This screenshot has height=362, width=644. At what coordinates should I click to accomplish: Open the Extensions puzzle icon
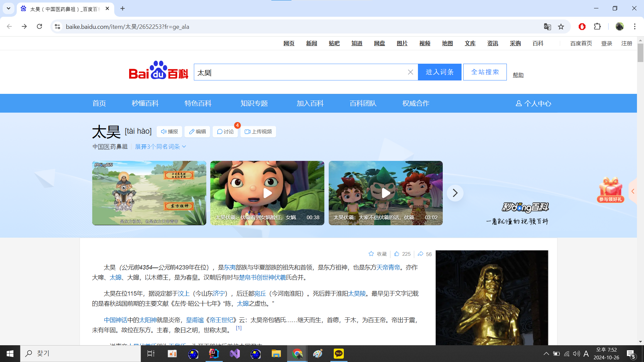tap(597, 26)
